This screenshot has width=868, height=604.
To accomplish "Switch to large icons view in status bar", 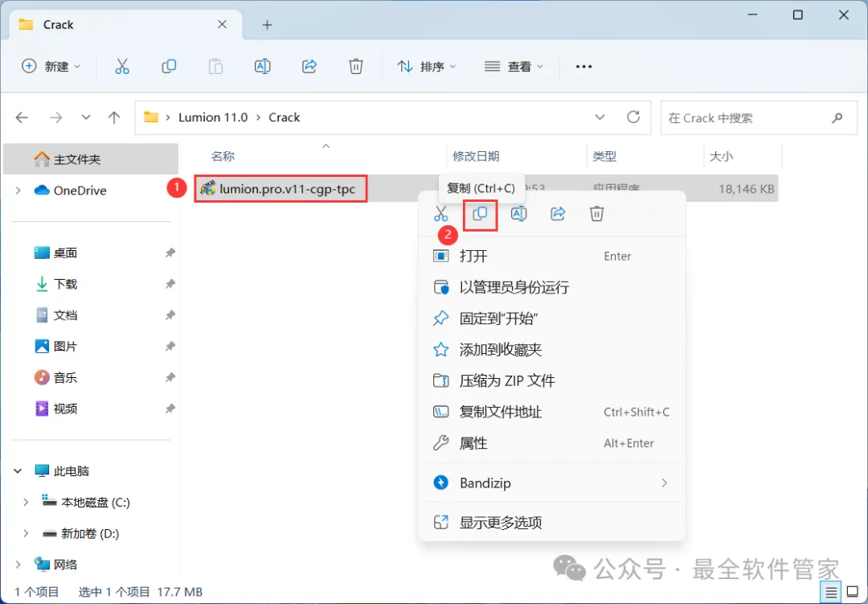I will click(x=853, y=593).
